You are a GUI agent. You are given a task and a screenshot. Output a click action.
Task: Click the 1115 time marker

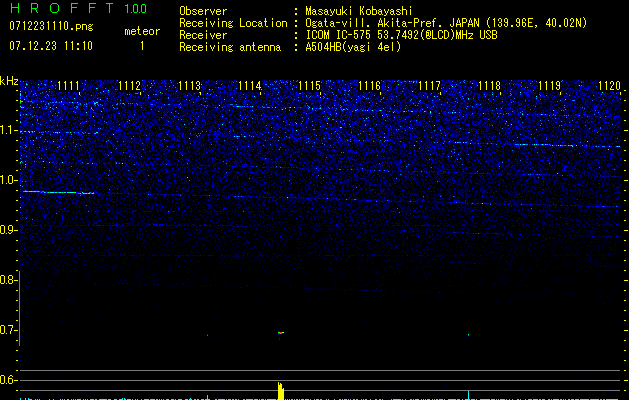(310, 86)
